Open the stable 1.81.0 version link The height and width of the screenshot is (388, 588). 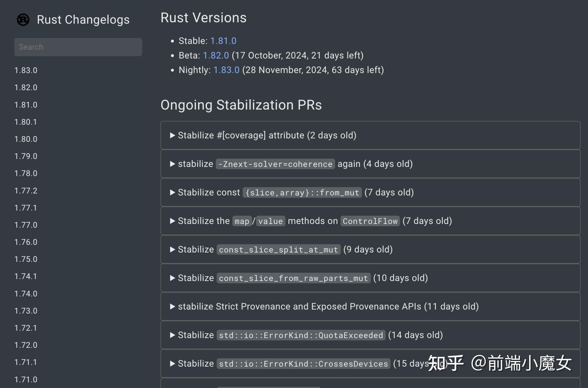[x=223, y=41]
